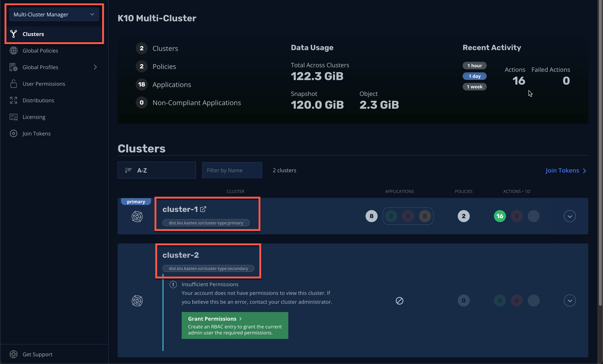Click cluster-1 policies count 2

click(464, 216)
